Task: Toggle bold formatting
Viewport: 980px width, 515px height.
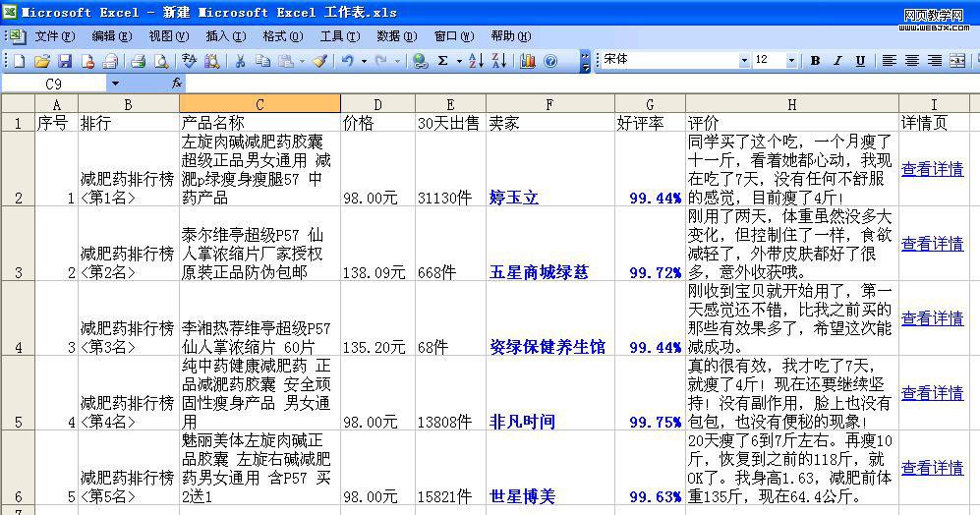Action: point(815,61)
